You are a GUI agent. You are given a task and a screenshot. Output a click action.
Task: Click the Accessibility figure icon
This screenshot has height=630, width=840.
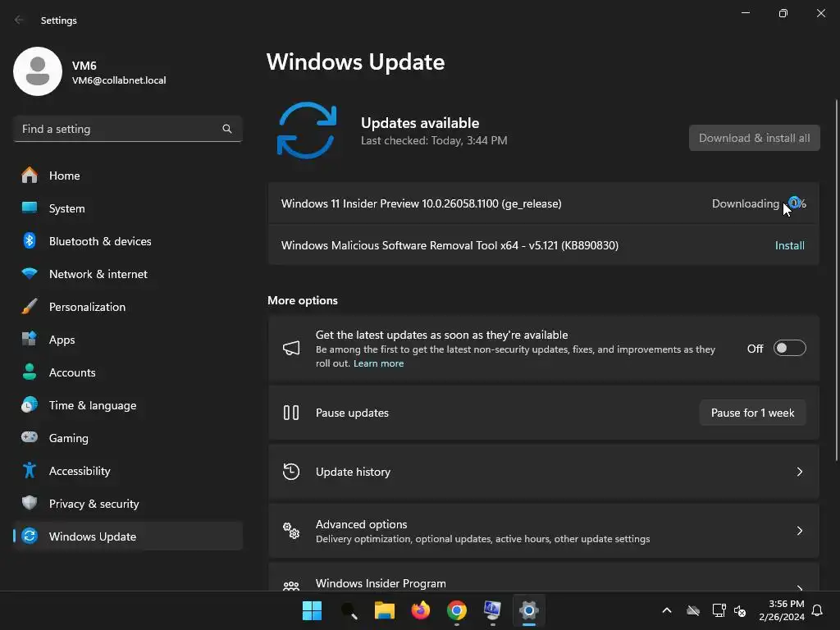[x=30, y=470]
